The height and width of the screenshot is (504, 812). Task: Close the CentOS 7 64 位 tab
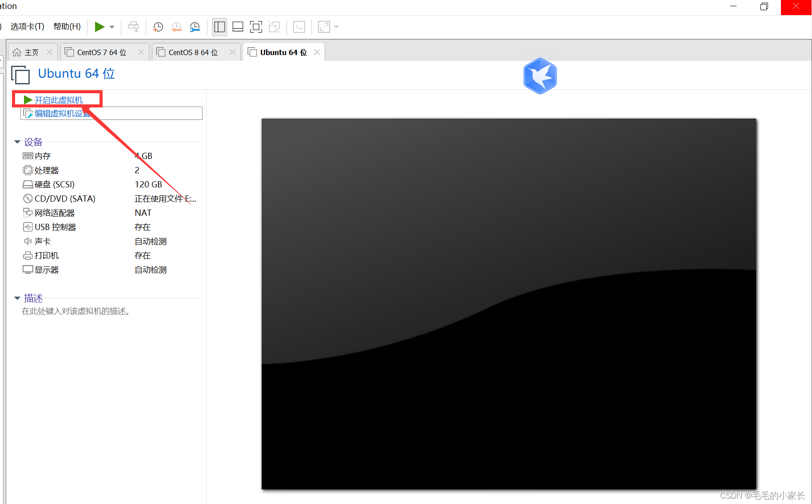point(141,52)
